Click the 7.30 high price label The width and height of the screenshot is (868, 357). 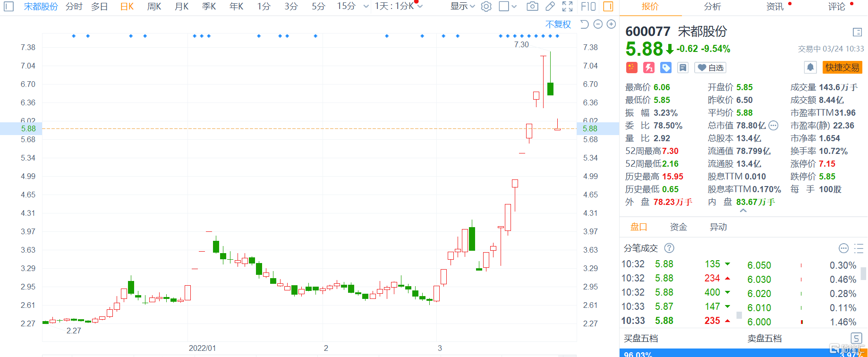point(521,44)
